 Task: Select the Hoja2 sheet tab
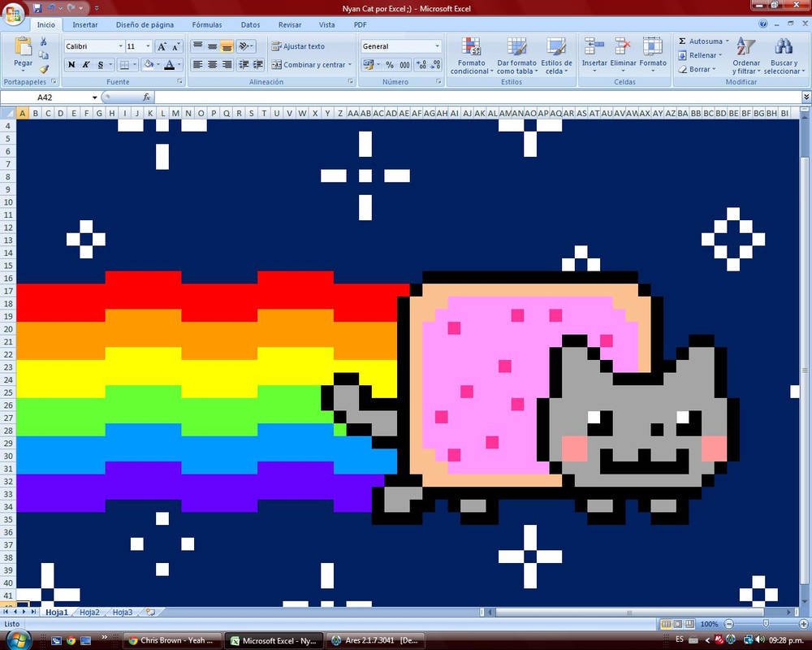(x=89, y=612)
